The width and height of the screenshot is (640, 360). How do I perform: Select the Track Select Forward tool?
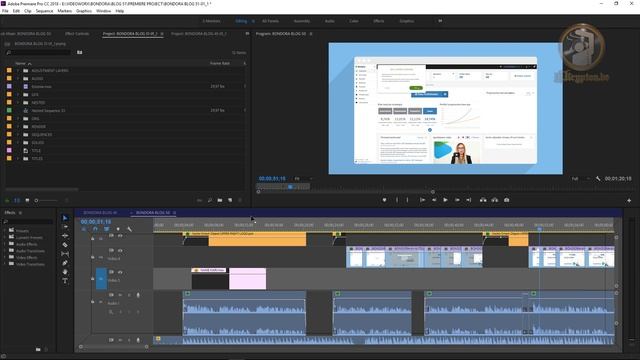pyautogui.click(x=65, y=227)
